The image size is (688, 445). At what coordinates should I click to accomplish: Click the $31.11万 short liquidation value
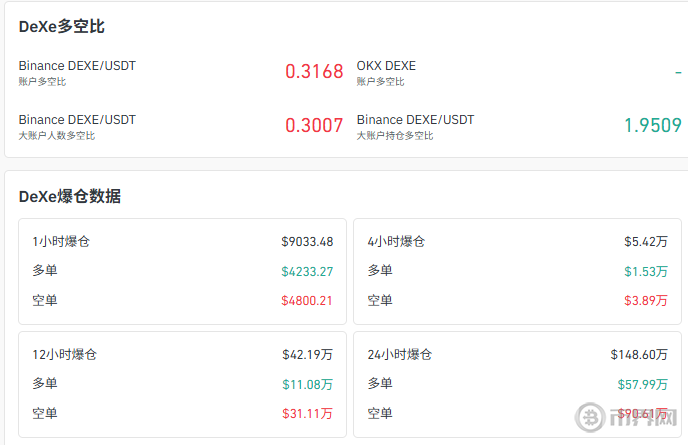[x=308, y=413]
